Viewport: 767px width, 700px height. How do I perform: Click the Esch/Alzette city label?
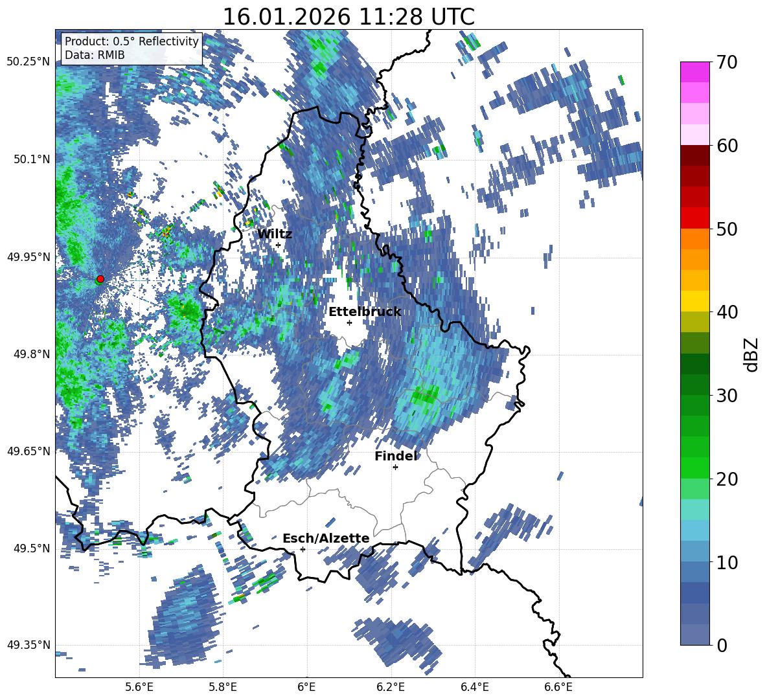tap(326, 538)
